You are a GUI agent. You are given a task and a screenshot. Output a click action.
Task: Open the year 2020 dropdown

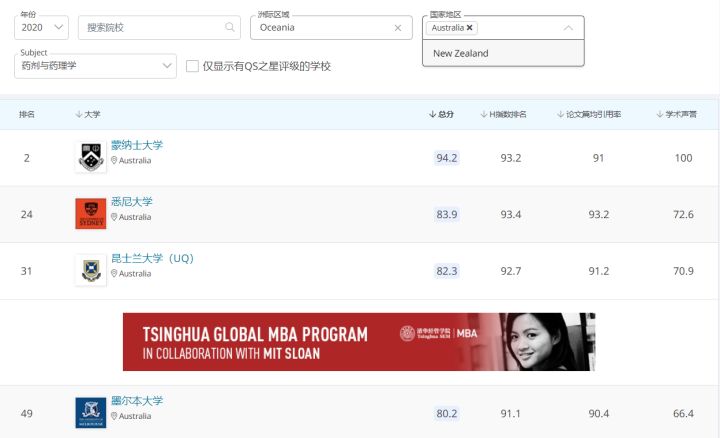(41, 28)
